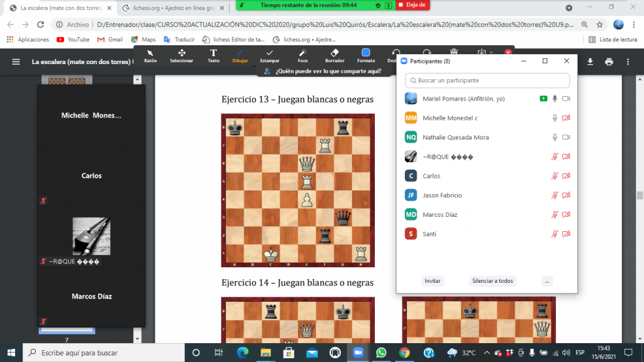Image resolution: width=644 pixels, height=362 pixels.
Task: Close the annotation toolbar with red X
Action: [x=508, y=52]
